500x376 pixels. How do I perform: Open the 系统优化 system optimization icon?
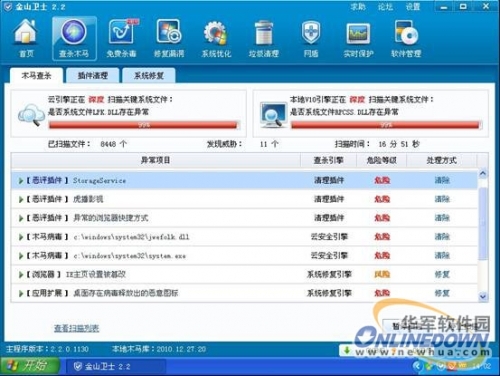click(x=216, y=38)
